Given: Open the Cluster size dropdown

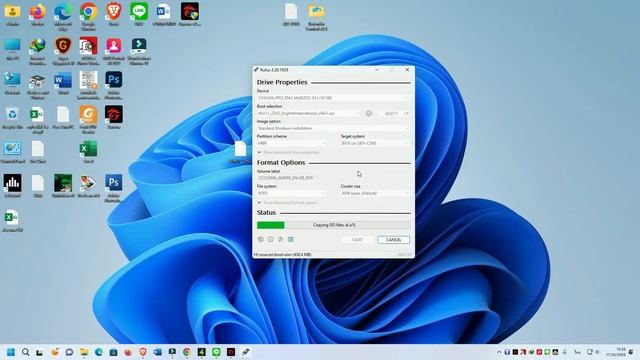Looking at the screenshot, I should tap(375, 193).
